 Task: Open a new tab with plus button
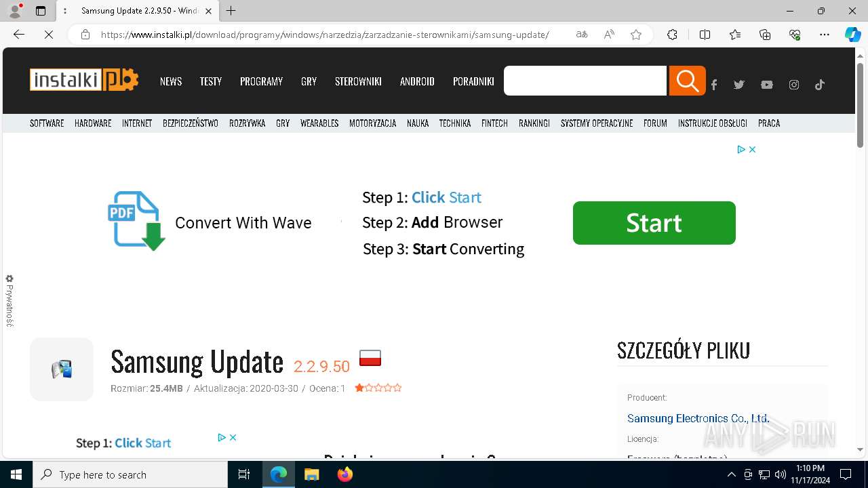pyautogui.click(x=231, y=11)
